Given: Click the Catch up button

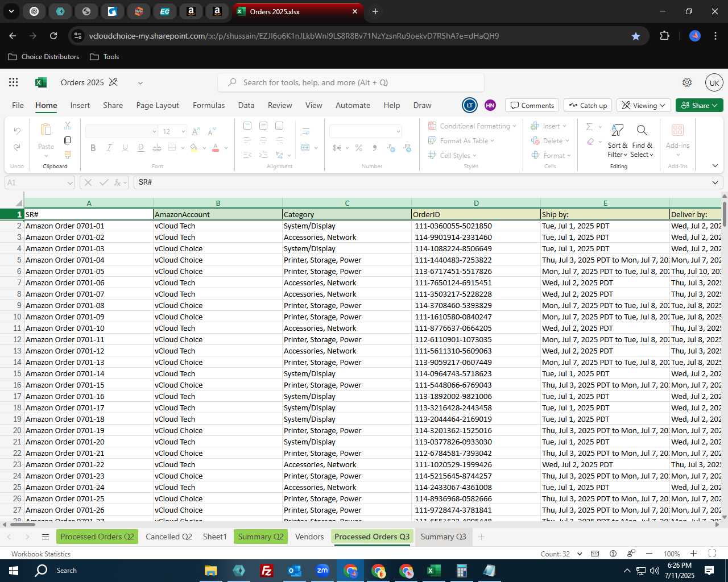Looking at the screenshot, I should 588,106.
